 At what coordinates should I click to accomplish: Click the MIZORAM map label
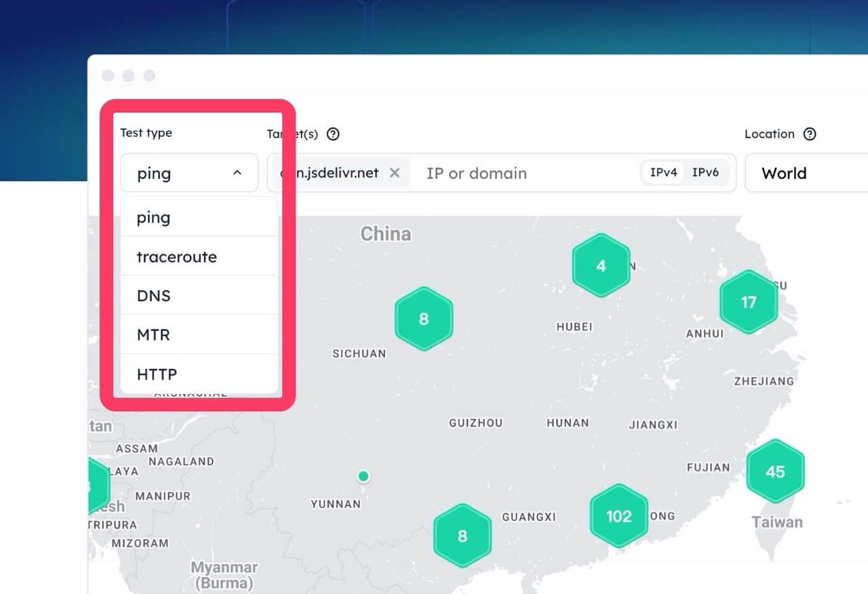click(x=140, y=543)
